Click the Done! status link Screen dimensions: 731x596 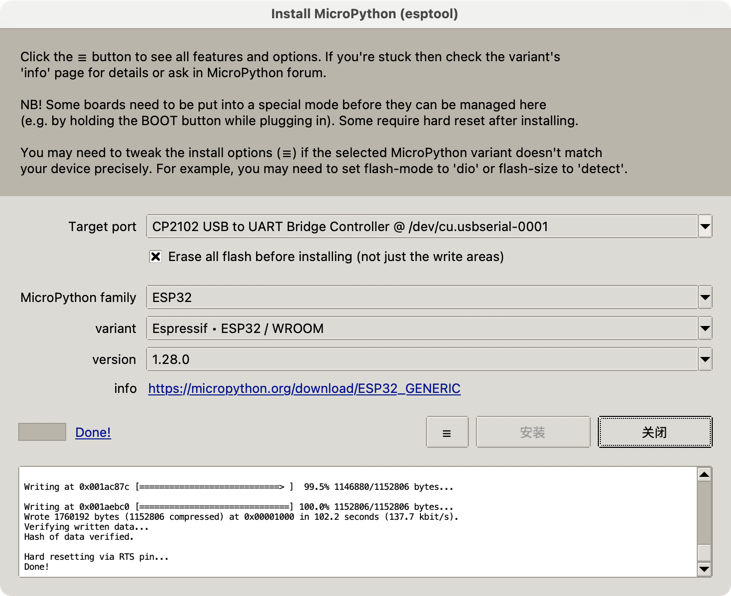[93, 432]
